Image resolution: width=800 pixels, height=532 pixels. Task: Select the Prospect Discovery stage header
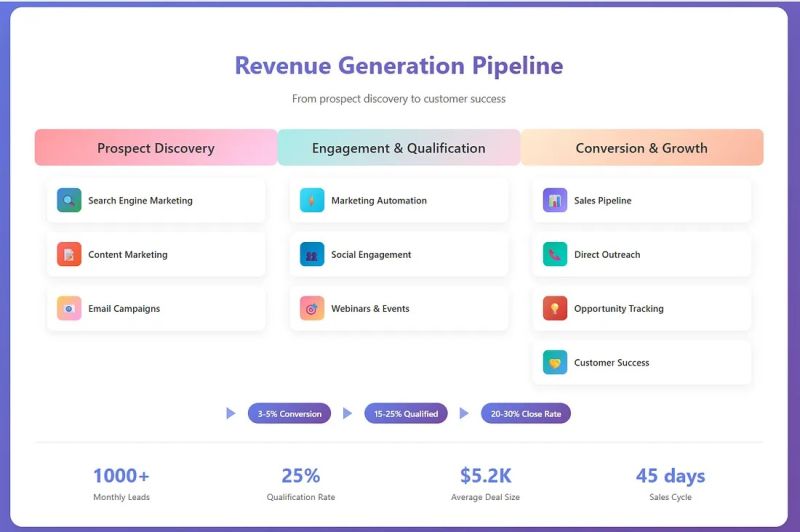tap(156, 148)
